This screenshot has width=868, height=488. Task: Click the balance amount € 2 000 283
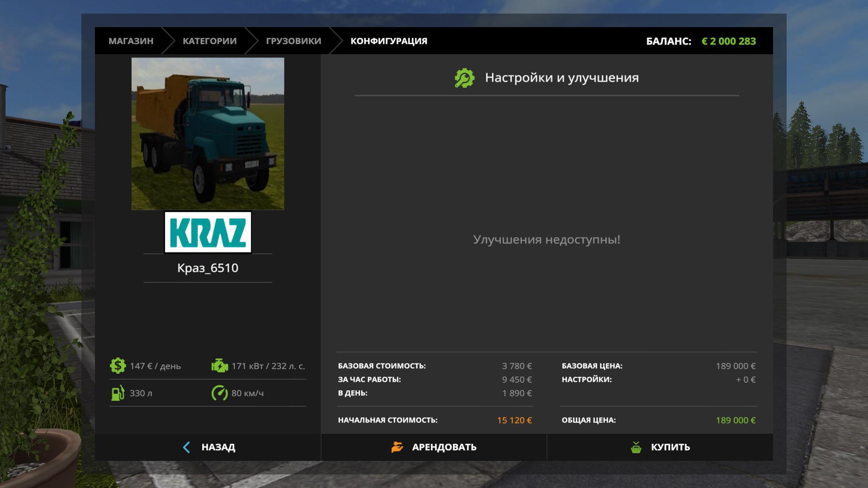pyautogui.click(x=728, y=41)
